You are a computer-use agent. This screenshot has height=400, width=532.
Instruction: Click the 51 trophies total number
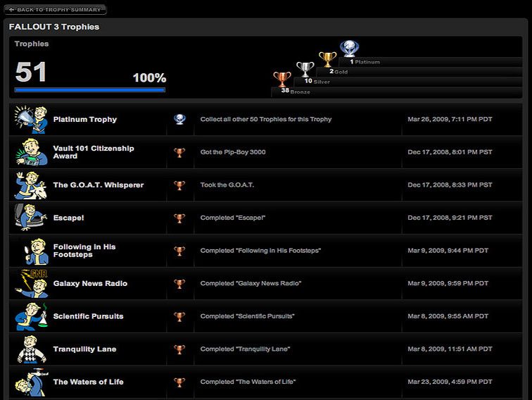point(31,72)
